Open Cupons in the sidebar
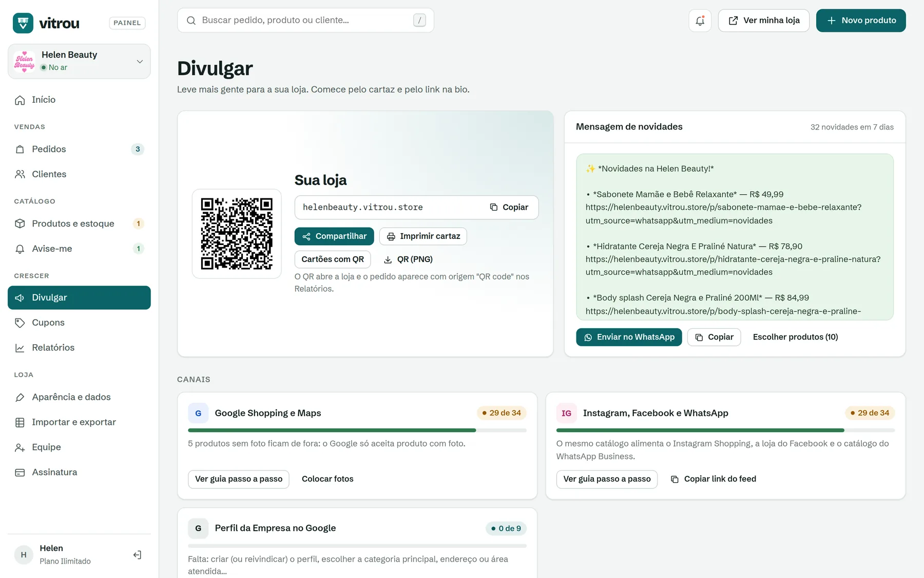924x578 pixels. coord(79,323)
